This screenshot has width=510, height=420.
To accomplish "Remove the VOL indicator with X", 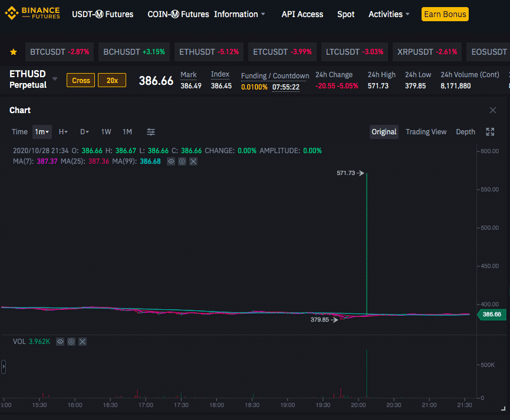I will tap(83, 342).
